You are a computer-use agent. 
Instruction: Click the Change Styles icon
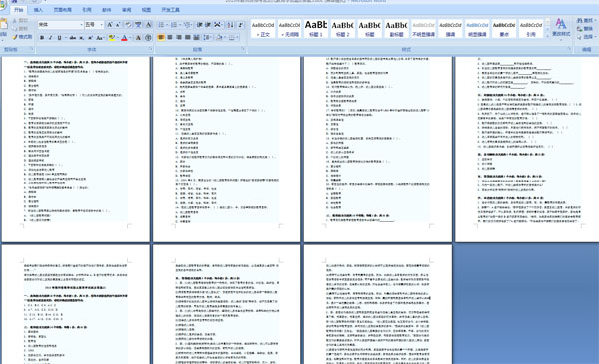click(561, 28)
